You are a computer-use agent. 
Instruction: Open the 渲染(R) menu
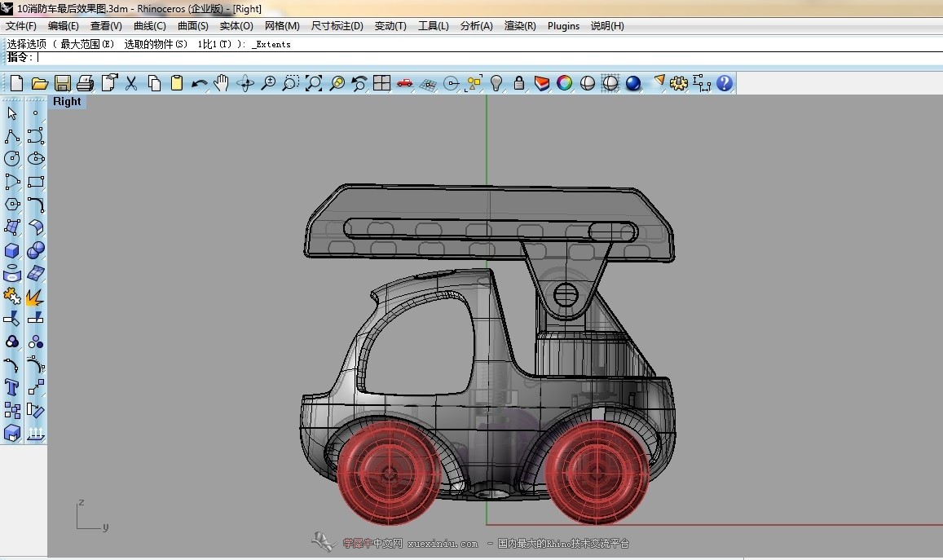point(520,26)
